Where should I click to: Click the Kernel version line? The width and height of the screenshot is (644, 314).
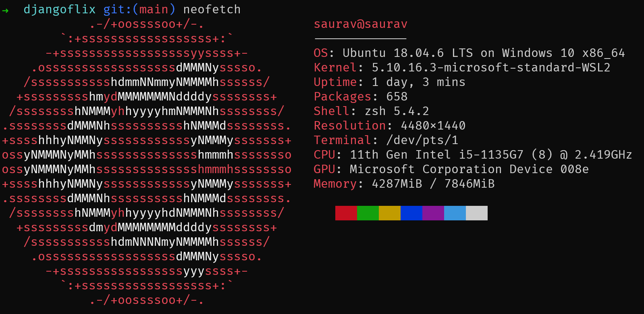462,67
